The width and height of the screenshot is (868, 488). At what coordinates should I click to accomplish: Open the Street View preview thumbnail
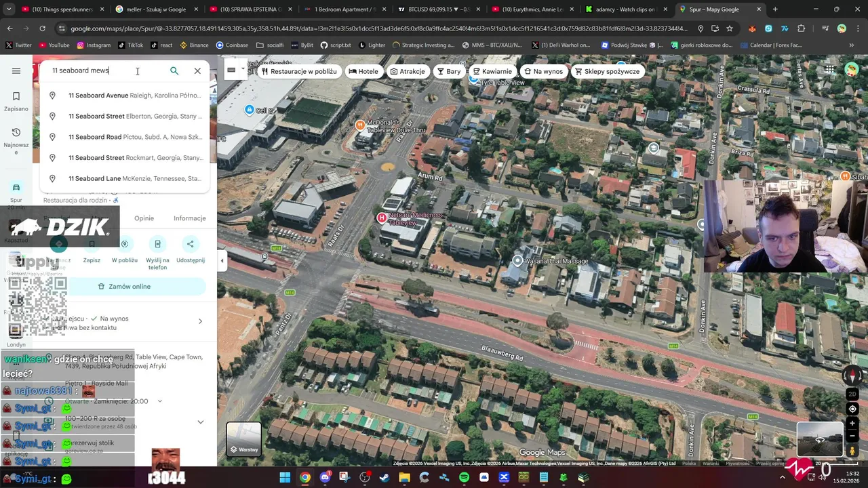coord(820,439)
